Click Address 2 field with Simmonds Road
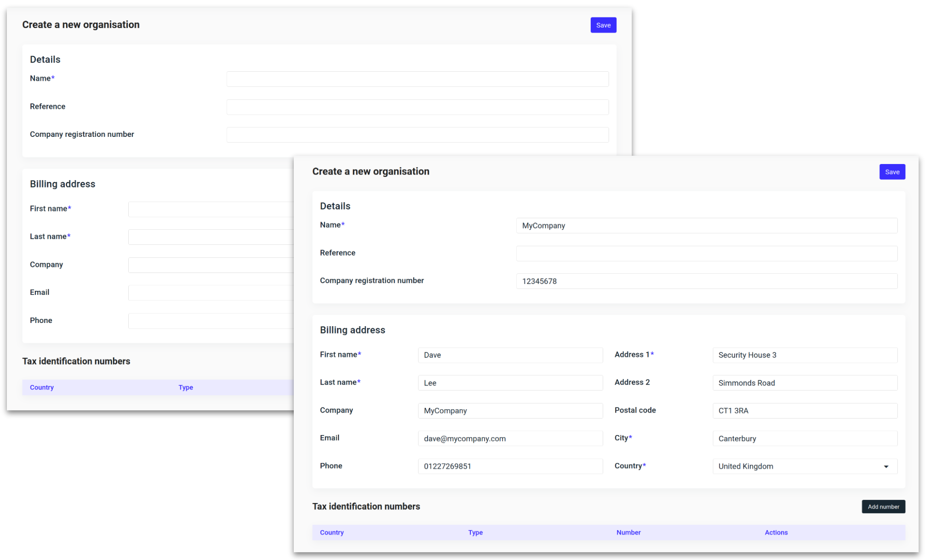Image resolution: width=925 pixels, height=560 pixels. pos(805,383)
